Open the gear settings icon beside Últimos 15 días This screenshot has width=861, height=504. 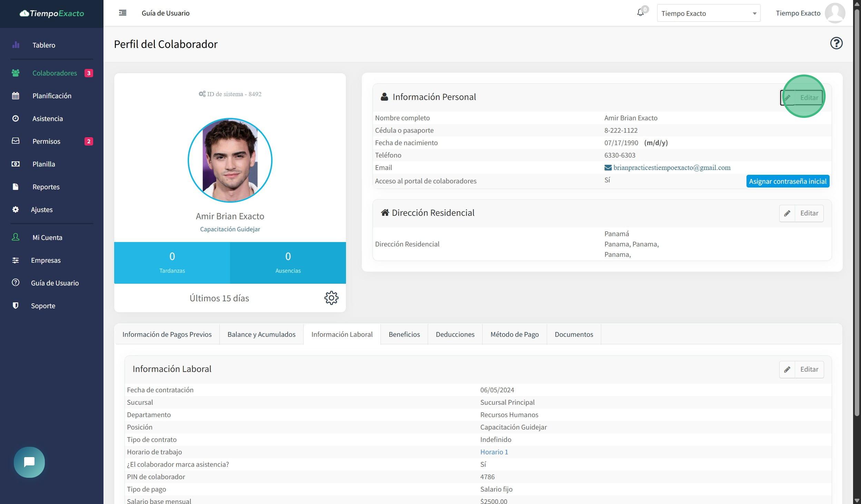[x=331, y=298]
